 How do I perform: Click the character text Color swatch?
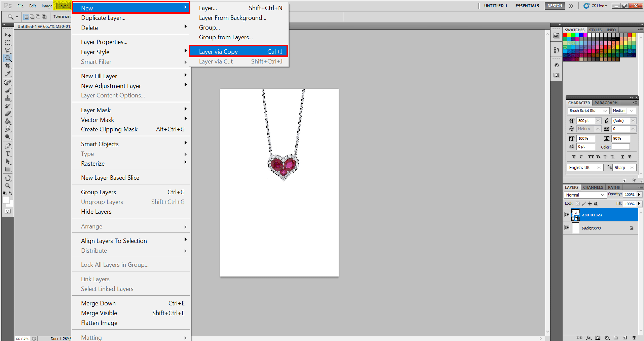[620, 147]
